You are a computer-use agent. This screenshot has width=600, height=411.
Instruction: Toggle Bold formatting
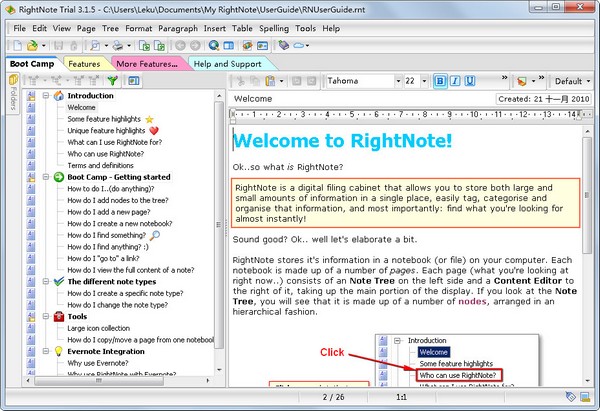[440, 81]
